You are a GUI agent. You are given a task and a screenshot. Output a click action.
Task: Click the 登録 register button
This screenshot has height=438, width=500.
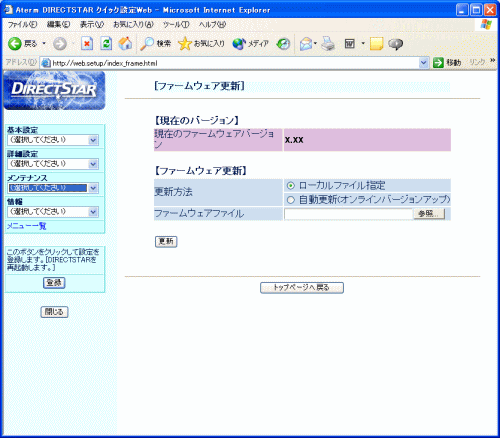pyautogui.click(x=54, y=283)
